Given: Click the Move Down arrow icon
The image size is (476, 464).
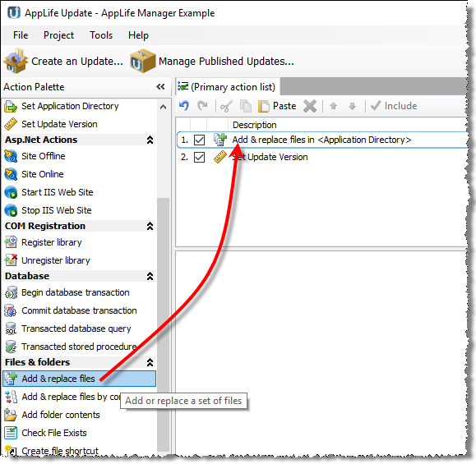Looking at the screenshot, I should click(x=352, y=106).
